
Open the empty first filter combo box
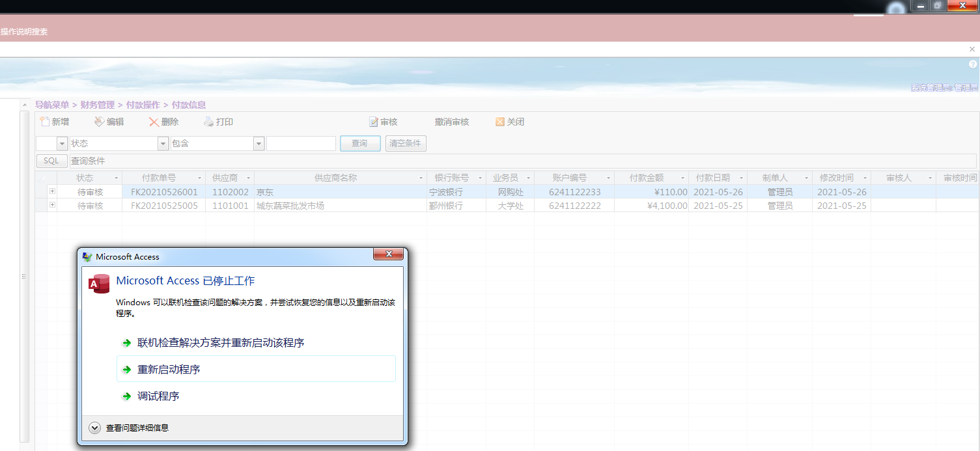(63, 143)
